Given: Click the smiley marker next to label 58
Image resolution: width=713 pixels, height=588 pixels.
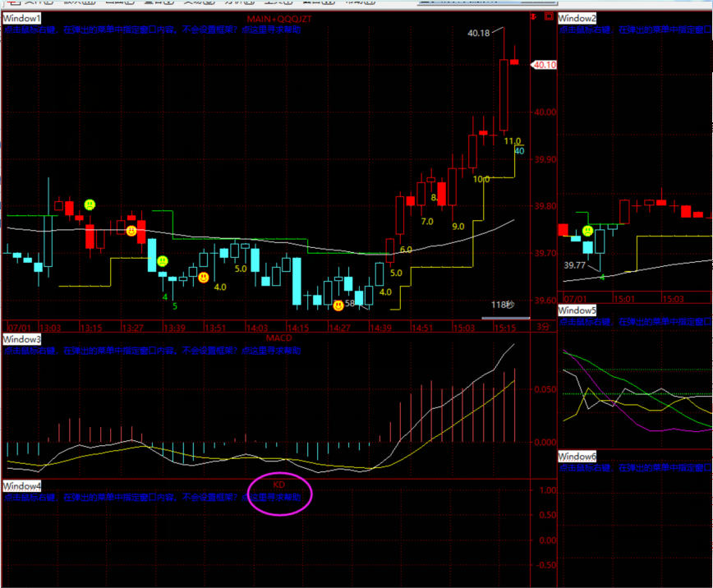Looking at the screenshot, I should tap(338, 305).
